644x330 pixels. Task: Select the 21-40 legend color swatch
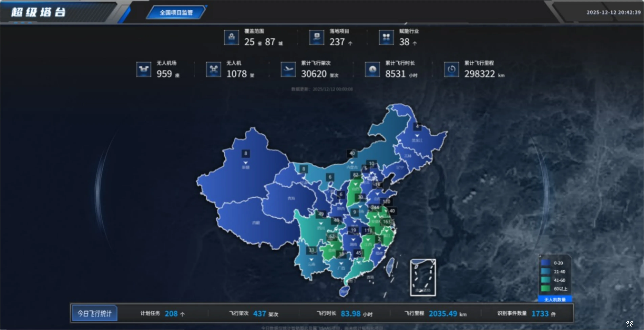pos(545,271)
